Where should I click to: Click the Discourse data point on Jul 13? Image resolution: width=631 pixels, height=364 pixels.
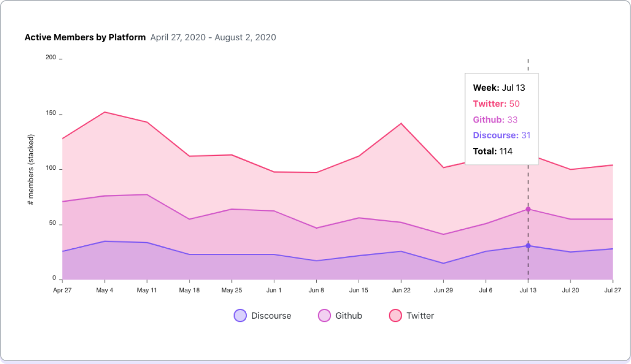[x=528, y=245]
